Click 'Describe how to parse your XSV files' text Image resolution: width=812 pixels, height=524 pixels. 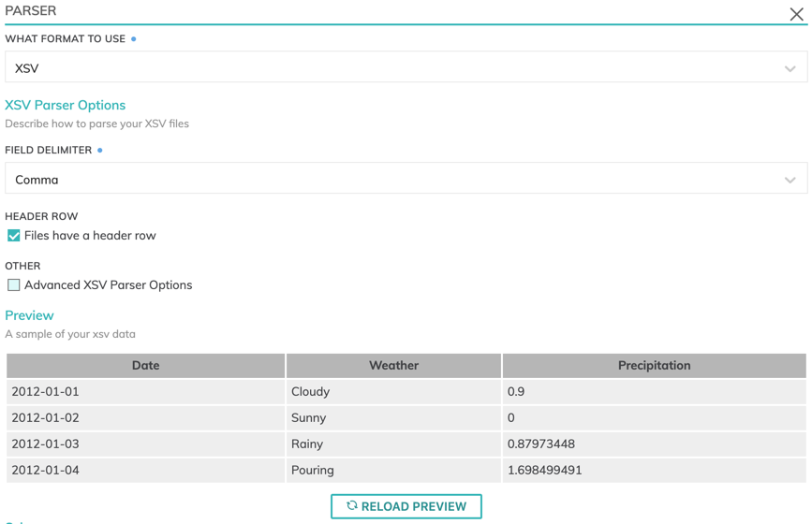tap(96, 124)
